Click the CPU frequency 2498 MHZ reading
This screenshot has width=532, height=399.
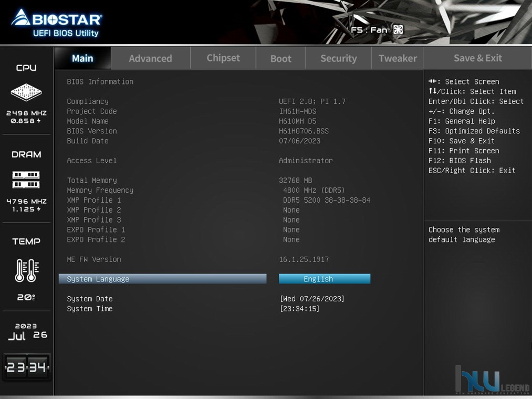[x=26, y=113]
